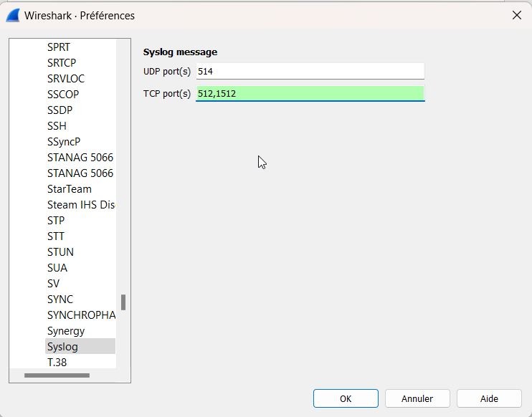Open SRVLOC protocol preferences
Screen dimensions: 532x417
click(66, 79)
